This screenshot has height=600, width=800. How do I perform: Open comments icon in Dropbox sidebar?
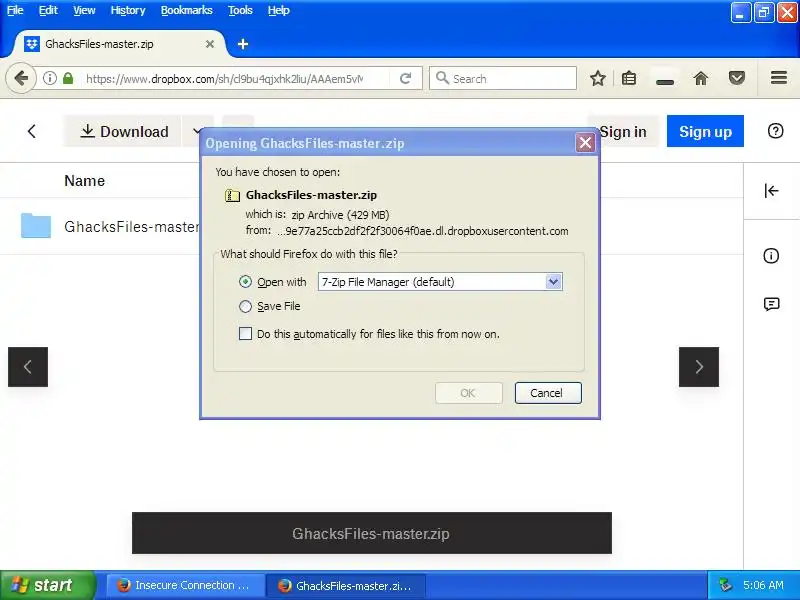pyautogui.click(x=771, y=305)
